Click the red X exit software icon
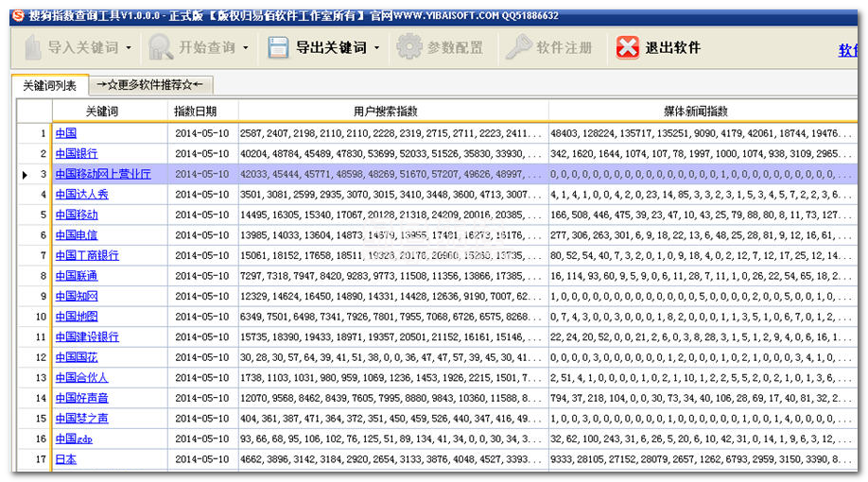The image size is (868, 482). pyautogui.click(x=627, y=47)
